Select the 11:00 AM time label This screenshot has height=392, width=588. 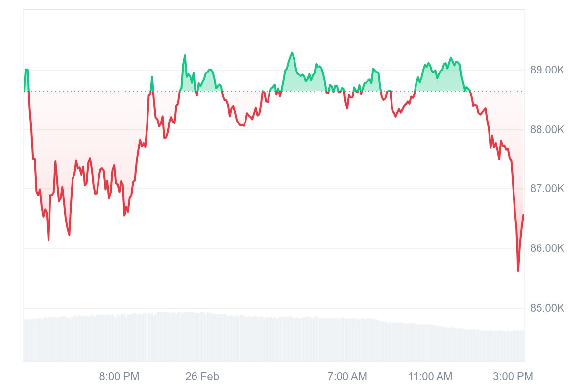tap(430, 377)
